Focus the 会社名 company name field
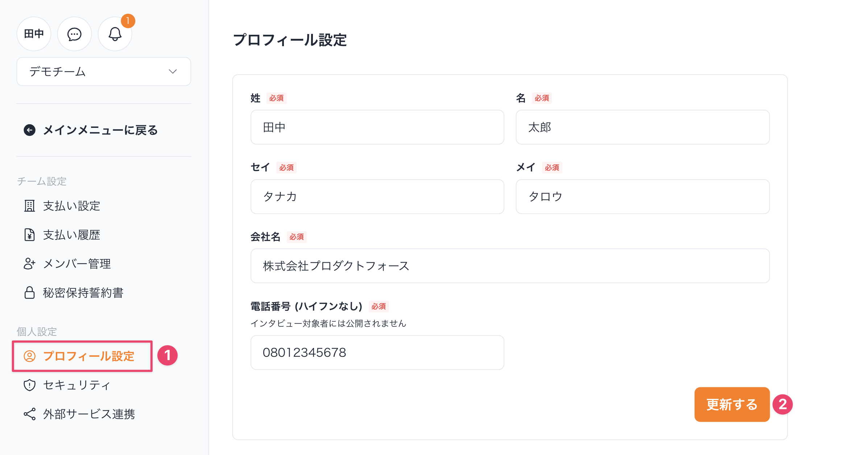This screenshot has width=868, height=455. pyautogui.click(x=510, y=266)
